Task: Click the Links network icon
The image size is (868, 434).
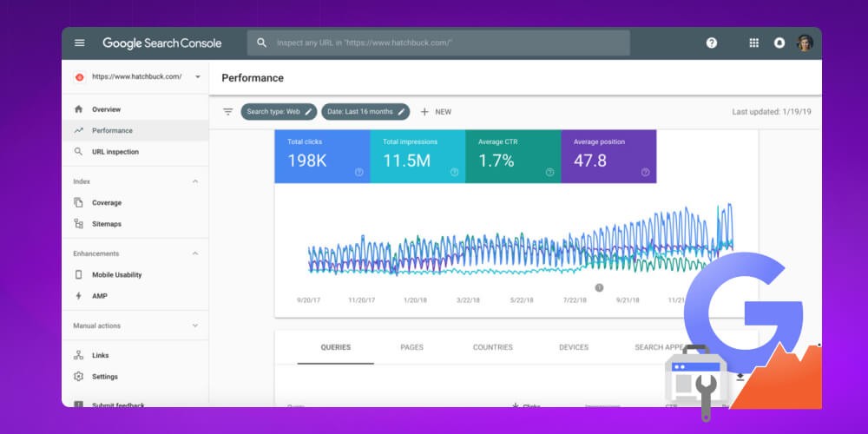Action: [x=79, y=355]
